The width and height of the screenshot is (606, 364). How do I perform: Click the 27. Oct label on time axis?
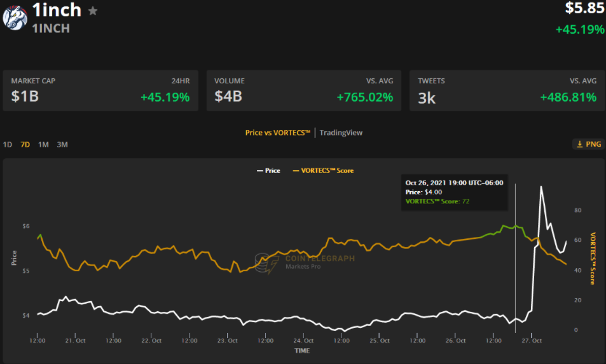pos(532,340)
